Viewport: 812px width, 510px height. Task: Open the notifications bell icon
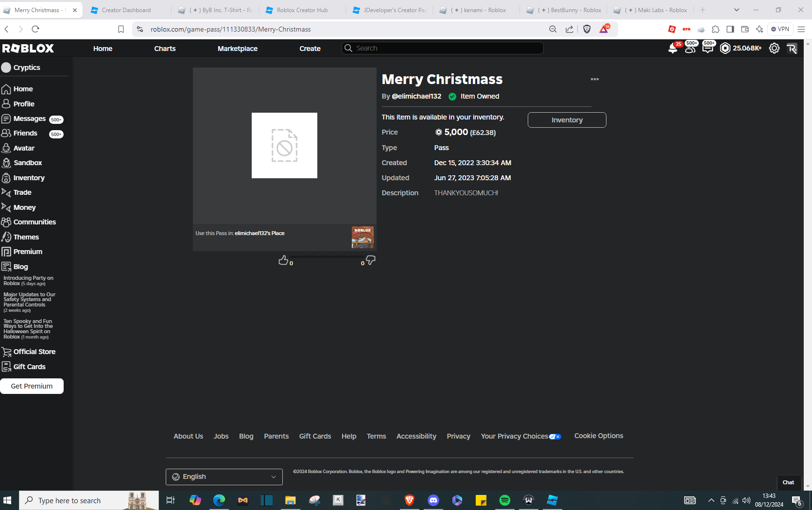(673, 48)
